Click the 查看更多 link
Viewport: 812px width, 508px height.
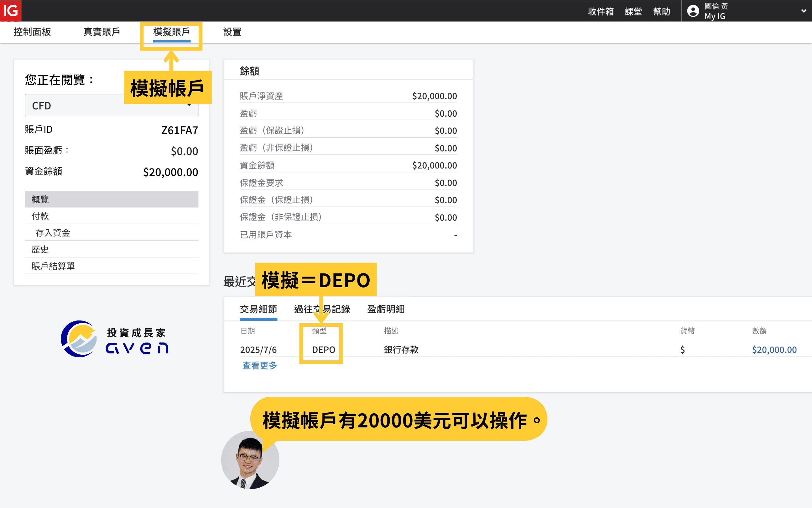tap(260, 366)
